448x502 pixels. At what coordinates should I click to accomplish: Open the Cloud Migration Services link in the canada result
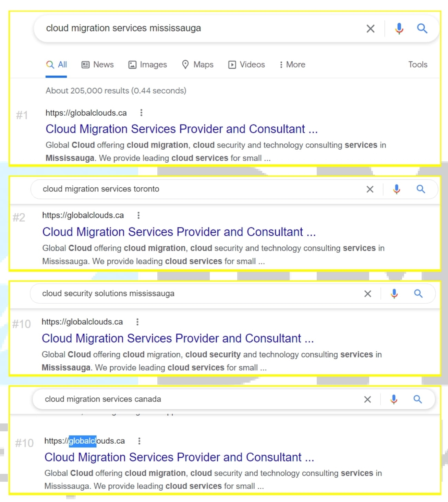179,457
